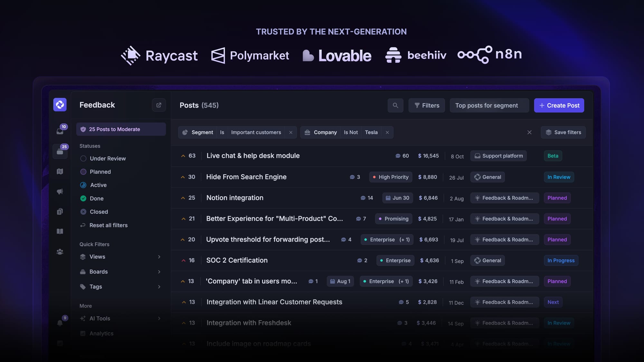Toggle the Done status filter
The height and width of the screenshot is (362, 644).
tap(96, 199)
